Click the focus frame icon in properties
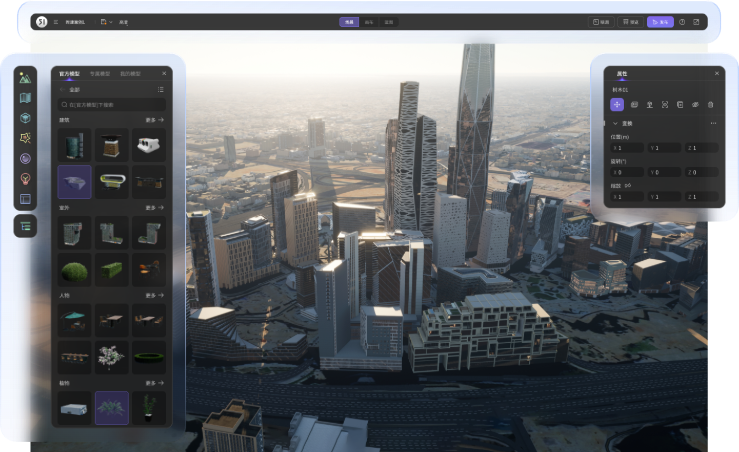The image size is (739, 452). point(664,104)
